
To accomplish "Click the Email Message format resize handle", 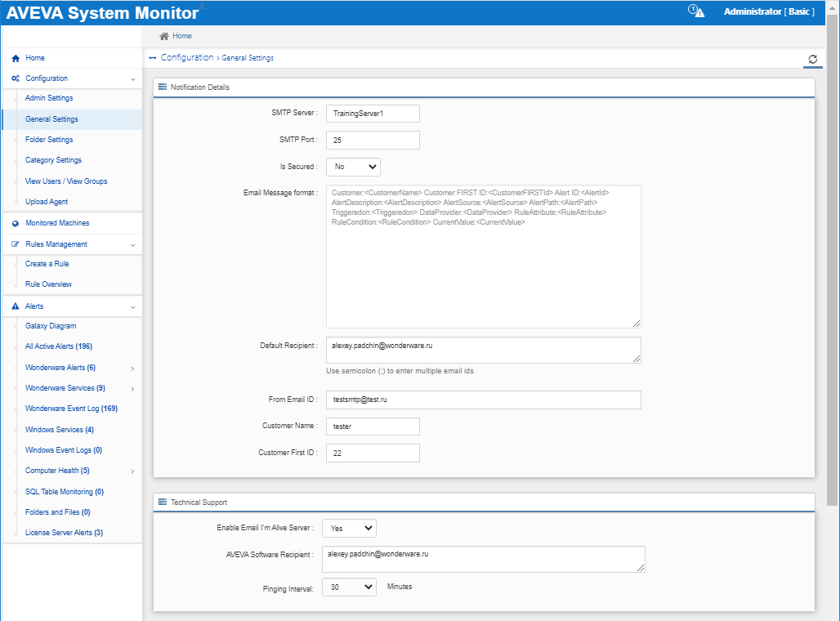I will pos(637,324).
